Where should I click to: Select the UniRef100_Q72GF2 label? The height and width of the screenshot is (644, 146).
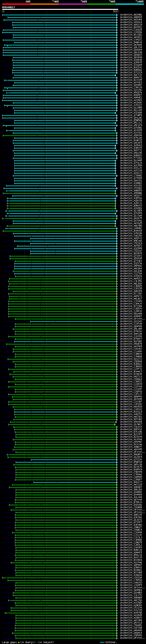point(131,256)
